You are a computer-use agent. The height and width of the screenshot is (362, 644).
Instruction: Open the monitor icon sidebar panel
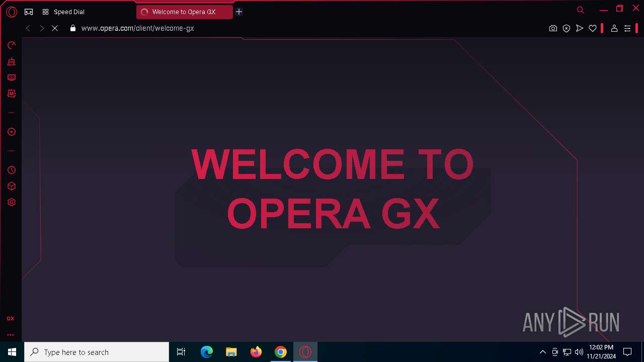click(11, 77)
